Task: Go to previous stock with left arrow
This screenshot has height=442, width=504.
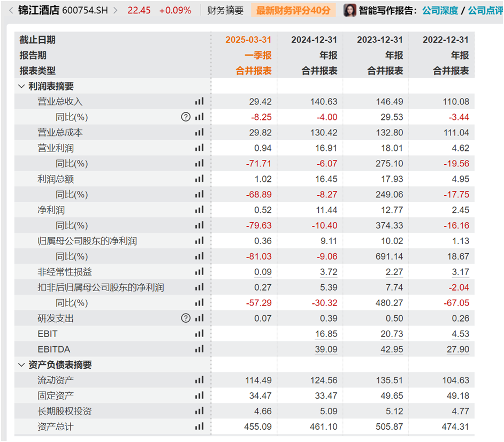Action: tap(11, 10)
